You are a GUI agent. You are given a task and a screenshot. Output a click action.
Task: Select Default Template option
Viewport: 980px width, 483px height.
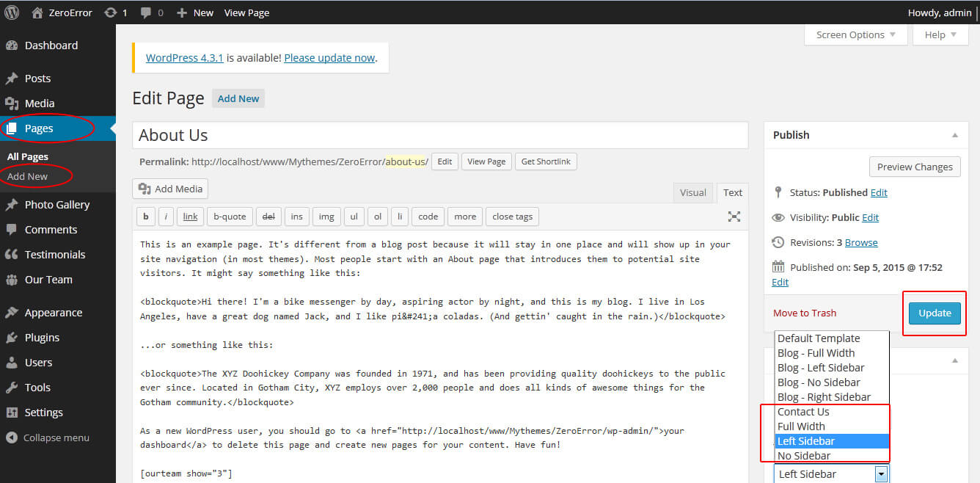point(832,338)
